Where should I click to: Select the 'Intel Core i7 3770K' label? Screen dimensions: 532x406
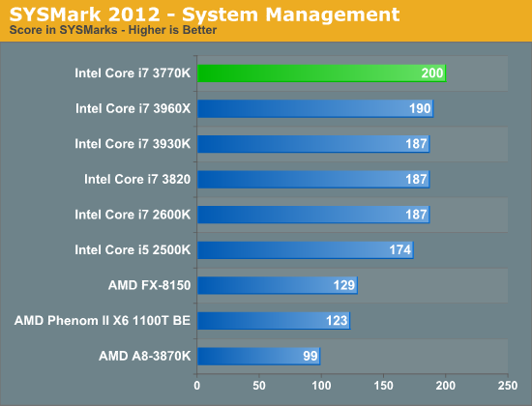click(x=133, y=73)
